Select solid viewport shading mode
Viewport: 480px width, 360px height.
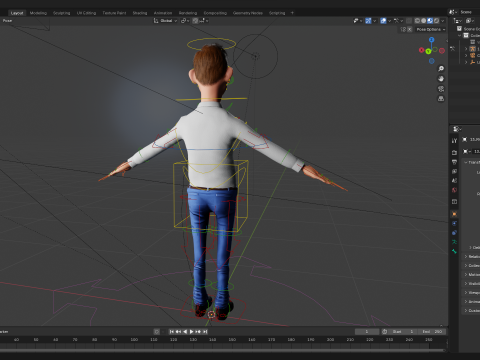(424, 21)
